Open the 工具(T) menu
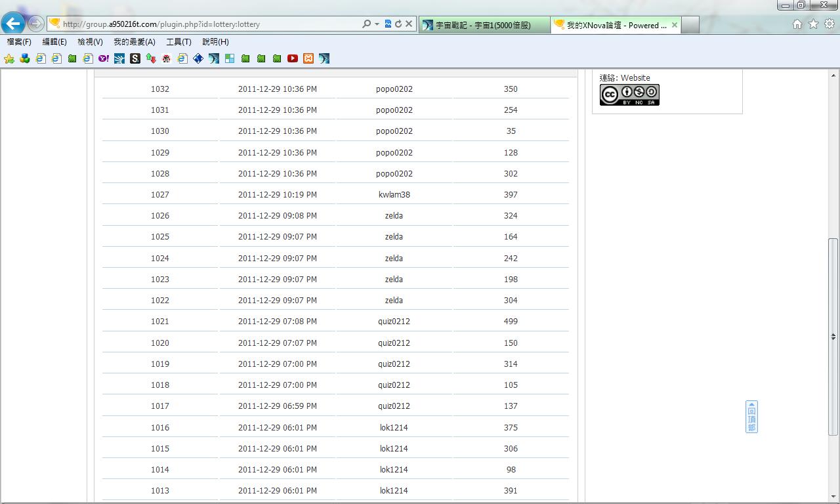 pyautogui.click(x=178, y=41)
